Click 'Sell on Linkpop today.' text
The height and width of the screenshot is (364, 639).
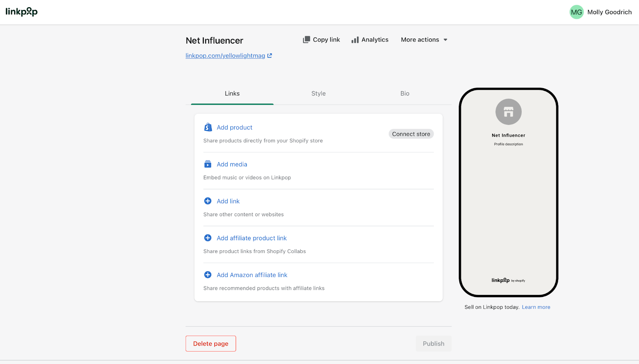point(492,307)
